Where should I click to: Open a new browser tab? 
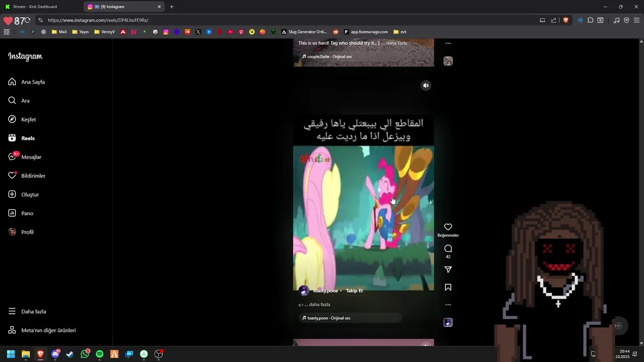tap(172, 7)
